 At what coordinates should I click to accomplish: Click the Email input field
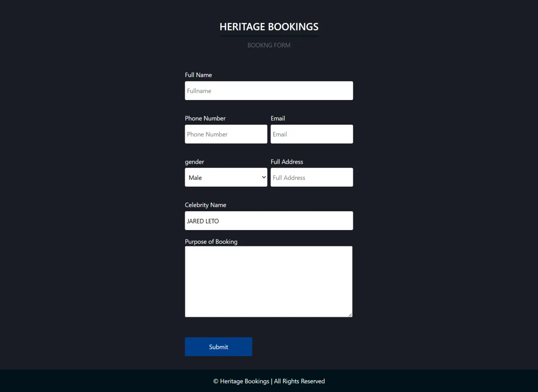[312, 134]
